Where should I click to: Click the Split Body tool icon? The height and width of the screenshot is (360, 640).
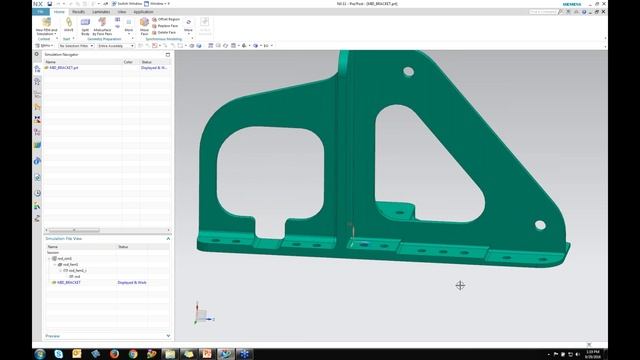pyautogui.click(x=85, y=22)
